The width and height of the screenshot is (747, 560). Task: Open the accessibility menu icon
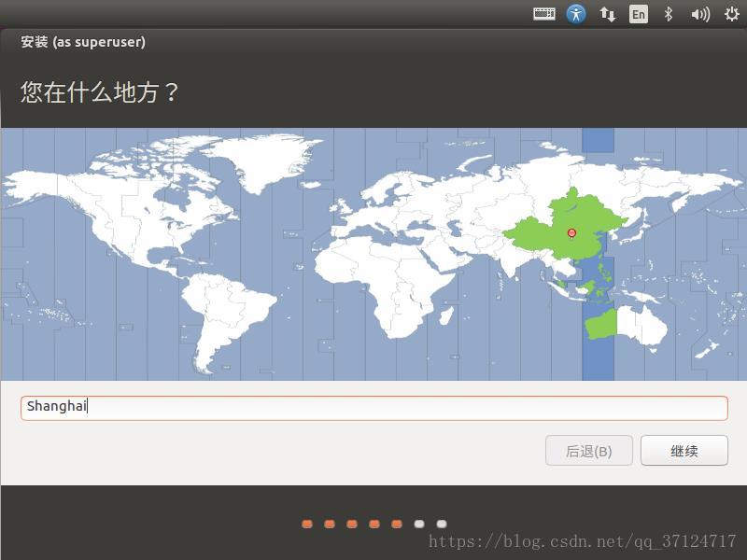coord(575,14)
